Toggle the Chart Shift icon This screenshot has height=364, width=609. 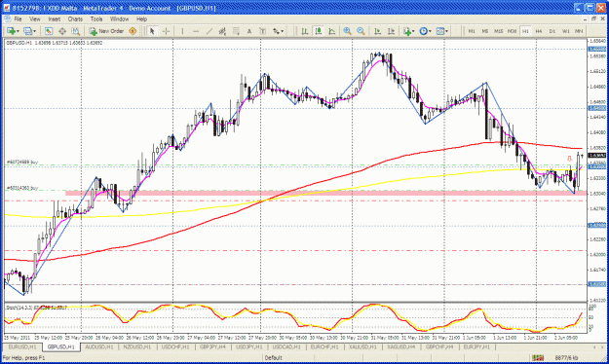pos(391,31)
